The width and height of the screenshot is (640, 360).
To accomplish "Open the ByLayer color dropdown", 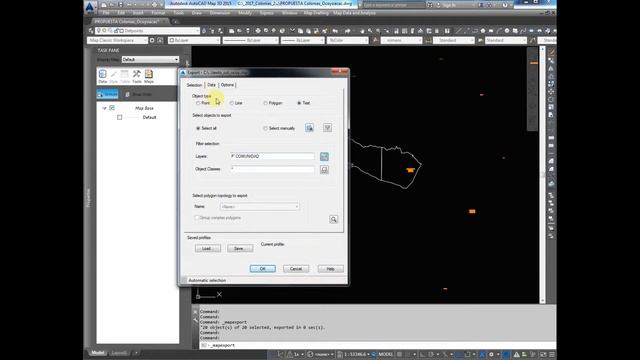I will tap(194, 40).
